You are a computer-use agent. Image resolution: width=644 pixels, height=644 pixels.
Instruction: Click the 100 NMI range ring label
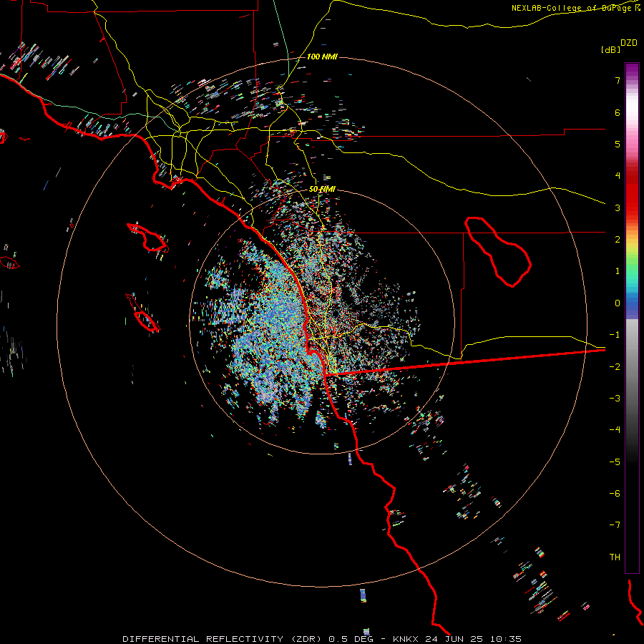[x=322, y=57]
